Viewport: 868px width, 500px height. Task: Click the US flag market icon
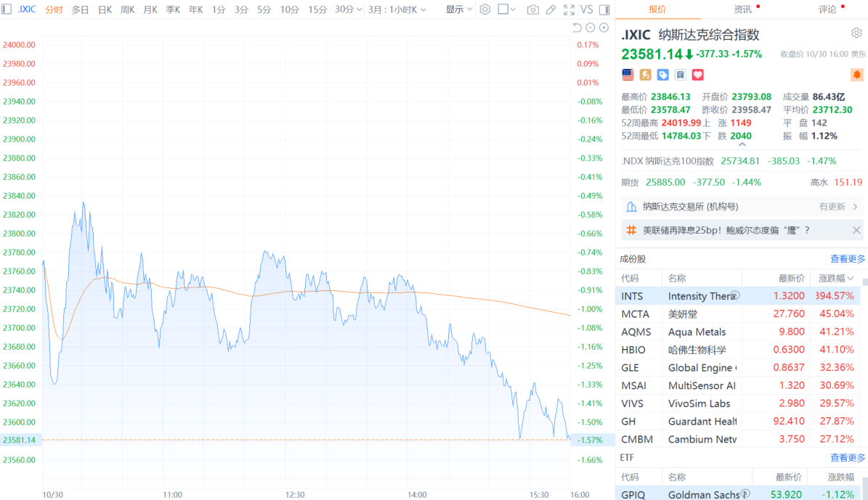(628, 75)
